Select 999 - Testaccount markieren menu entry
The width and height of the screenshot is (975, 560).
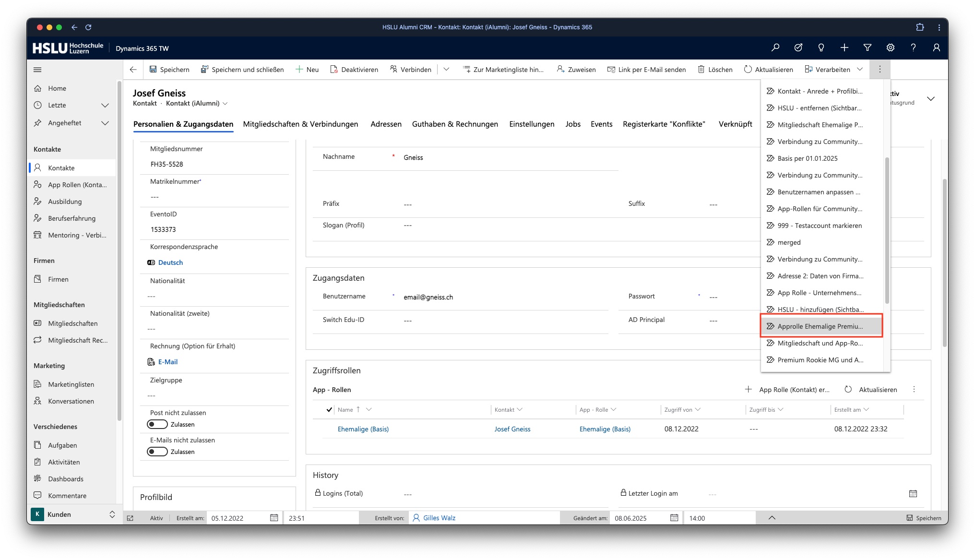(x=819, y=226)
